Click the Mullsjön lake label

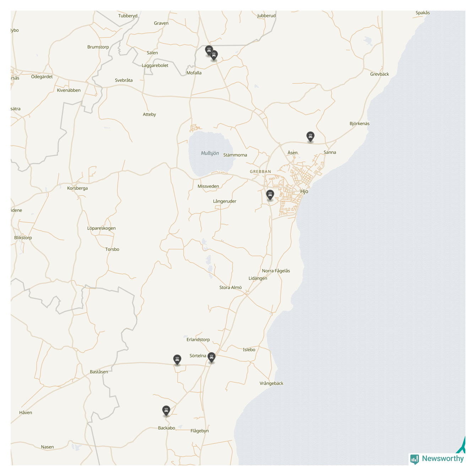(x=210, y=153)
